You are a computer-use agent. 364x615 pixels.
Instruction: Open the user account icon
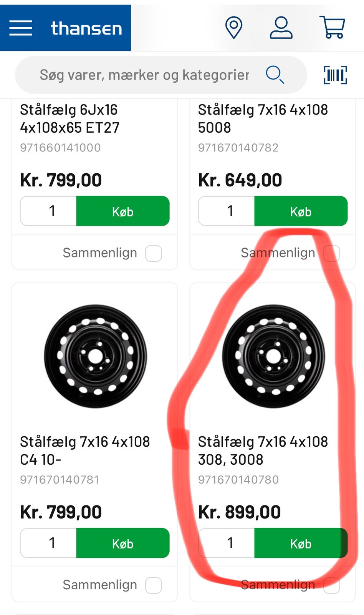point(281,28)
